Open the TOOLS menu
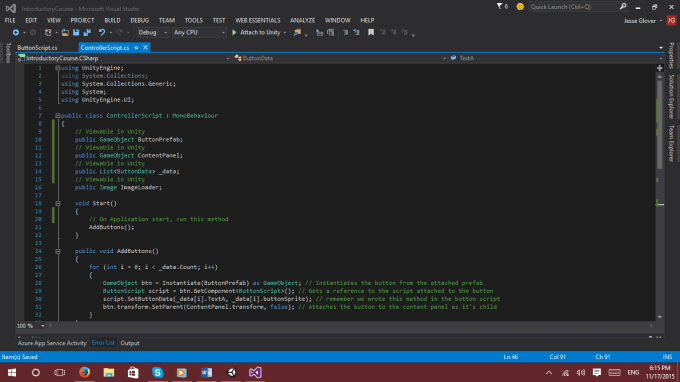Image resolution: width=680 pixels, height=382 pixels. click(x=193, y=20)
